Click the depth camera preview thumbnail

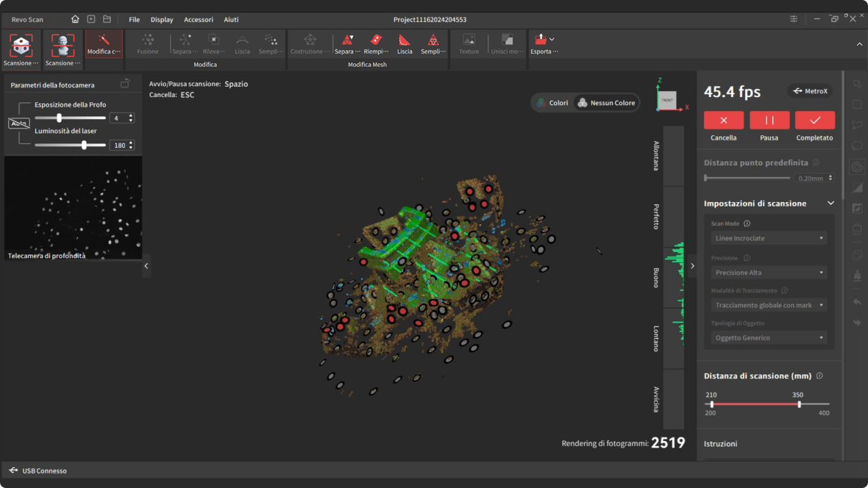click(73, 207)
